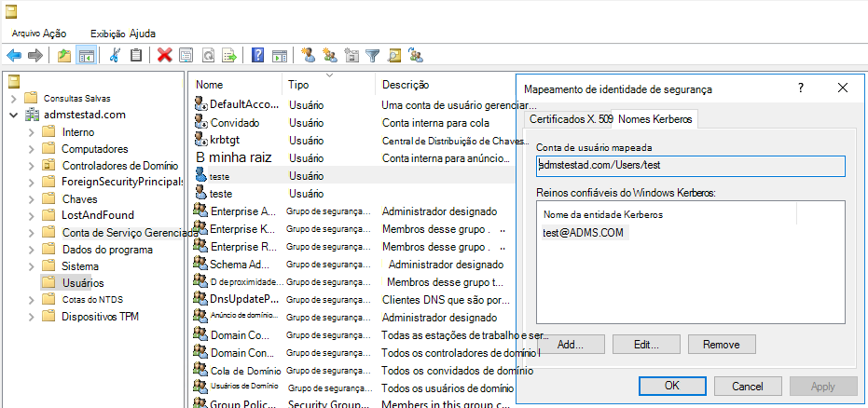Expand the Chaves tree node

(32, 199)
